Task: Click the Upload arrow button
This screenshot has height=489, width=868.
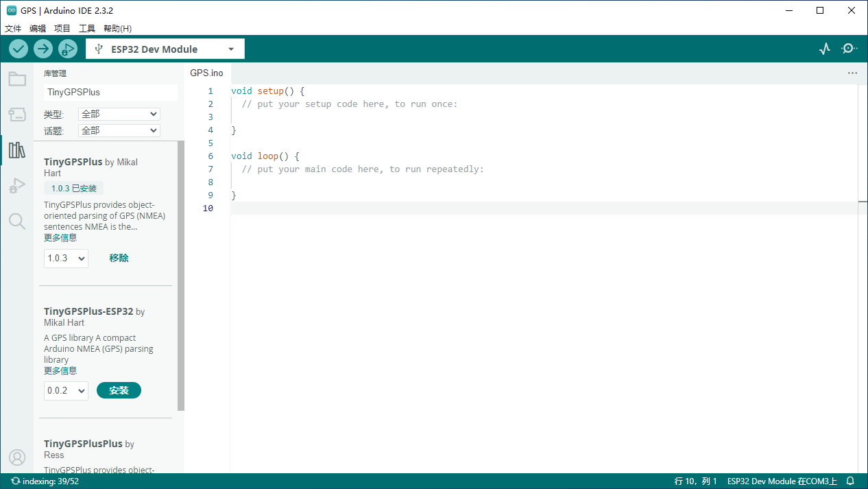Action: (x=43, y=49)
